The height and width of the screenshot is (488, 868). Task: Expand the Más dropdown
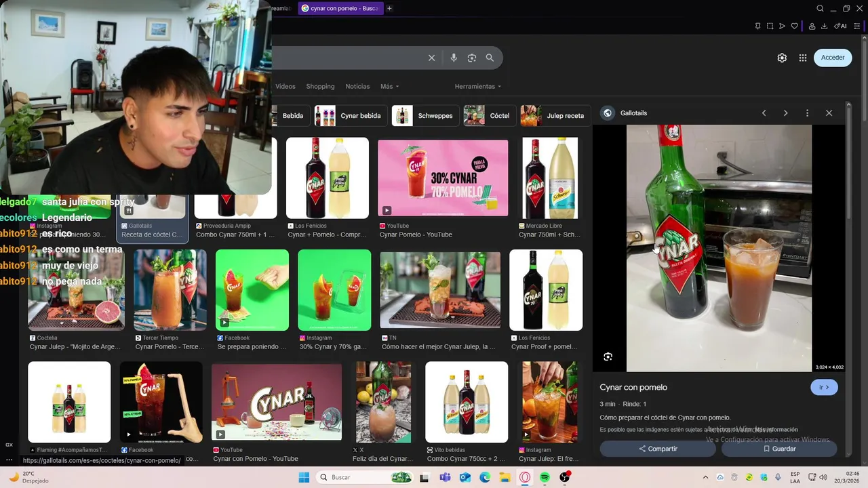point(389,87)
